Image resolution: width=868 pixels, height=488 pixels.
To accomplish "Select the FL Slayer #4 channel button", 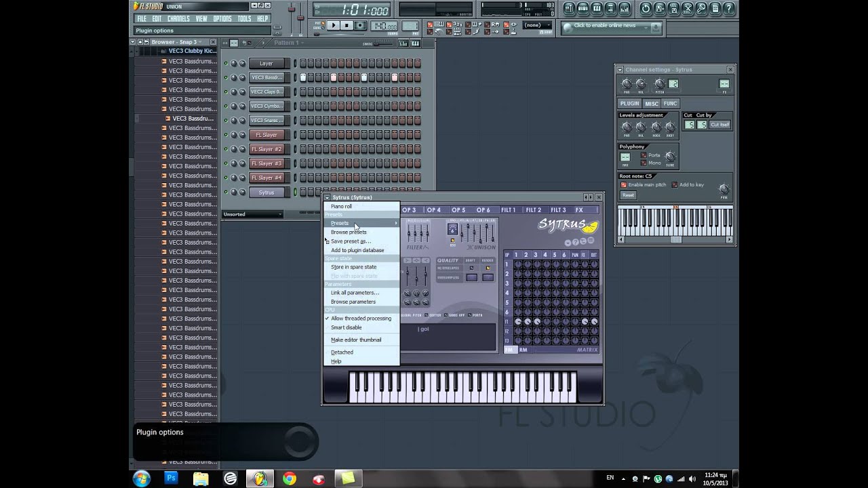I will click(267, 178).
